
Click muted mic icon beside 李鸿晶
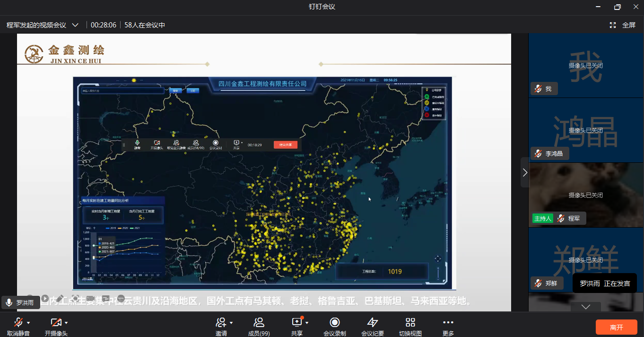point(538,153)
